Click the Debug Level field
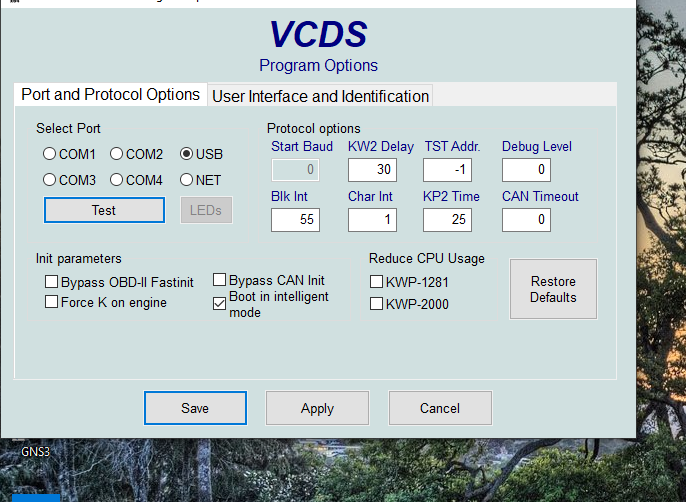Image resolution: width=686 pixels, height=502 pixels. [526, 170]
